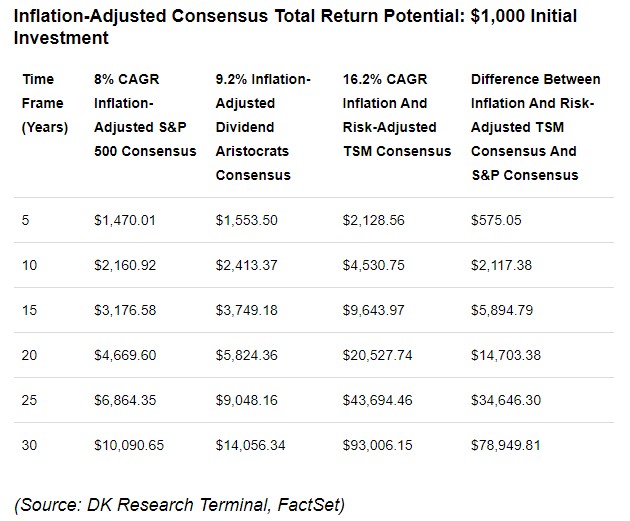The image size is (630, 521).
Task: Click the Difference Between TSM and S&P header
Action: click(x=535, y=127)
